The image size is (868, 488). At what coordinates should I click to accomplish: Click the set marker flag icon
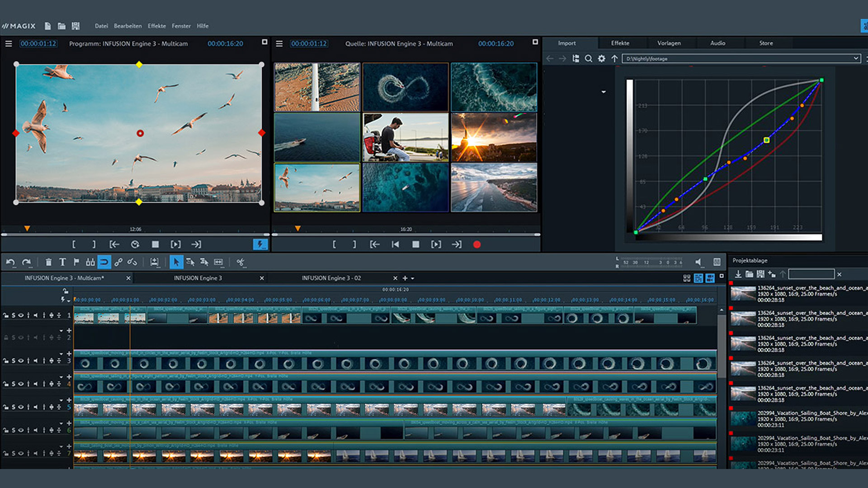click(76, 262)
